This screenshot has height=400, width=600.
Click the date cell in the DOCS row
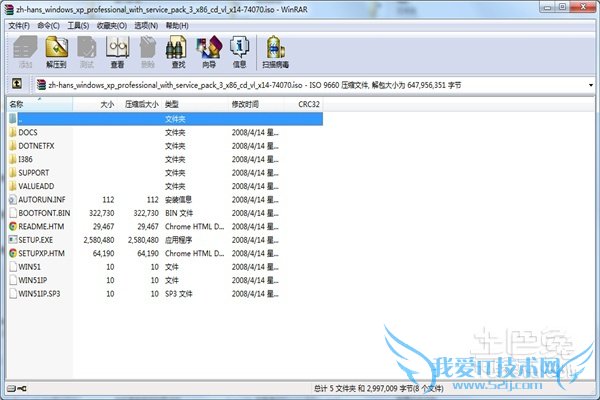click(255, 132)
